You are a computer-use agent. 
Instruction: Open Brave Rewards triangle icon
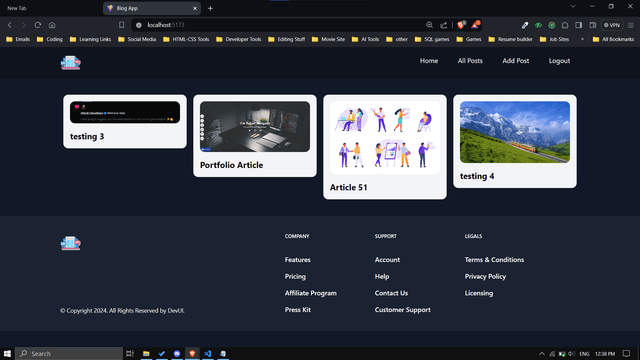click(x=475, y=25)
